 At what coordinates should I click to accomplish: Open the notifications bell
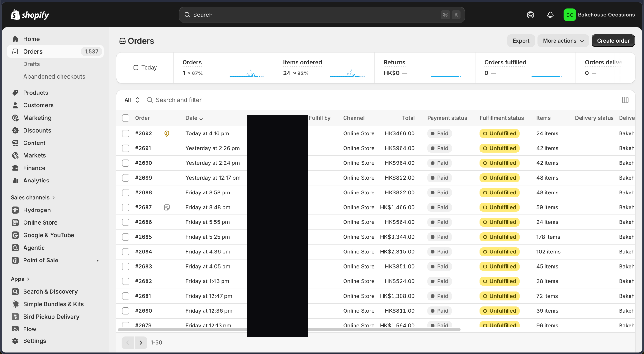coord(550,15)
